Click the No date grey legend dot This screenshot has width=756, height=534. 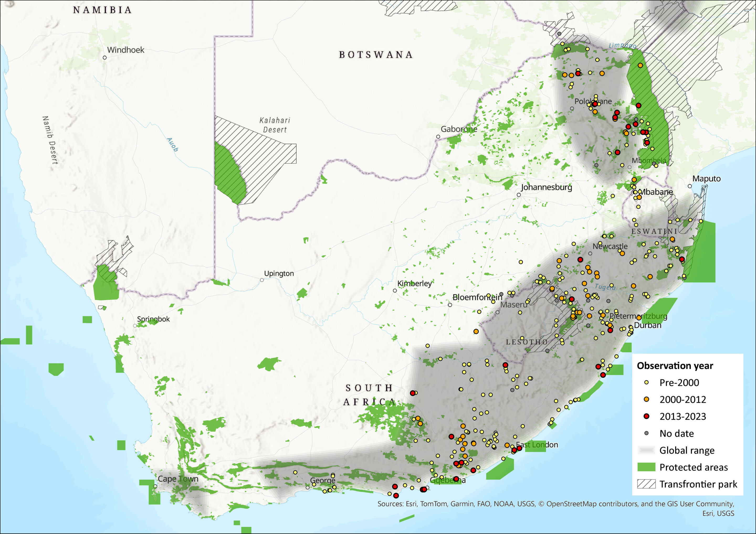click(x=646, y=433)
